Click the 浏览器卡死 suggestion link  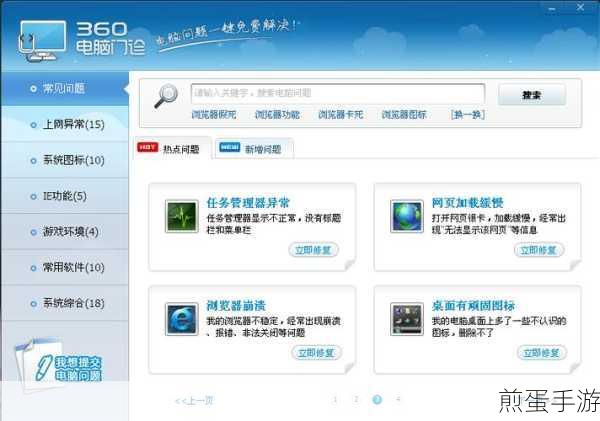point(341,114)
